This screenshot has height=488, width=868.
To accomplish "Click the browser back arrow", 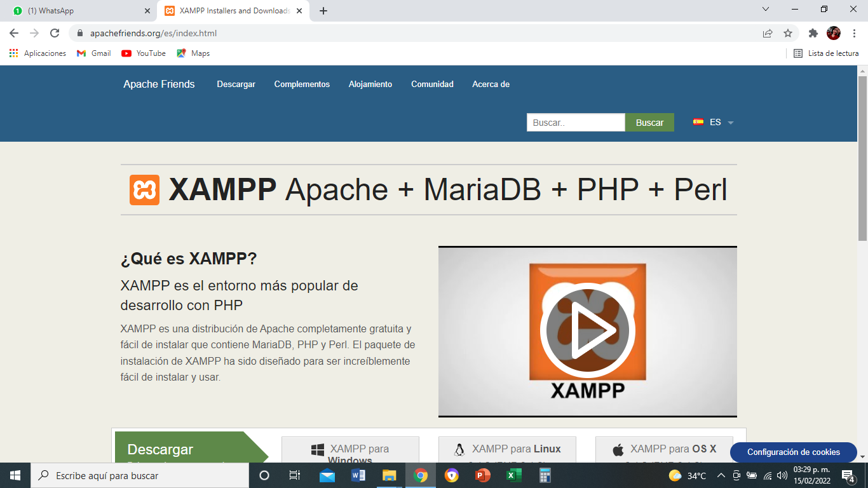I will (14, 33).
